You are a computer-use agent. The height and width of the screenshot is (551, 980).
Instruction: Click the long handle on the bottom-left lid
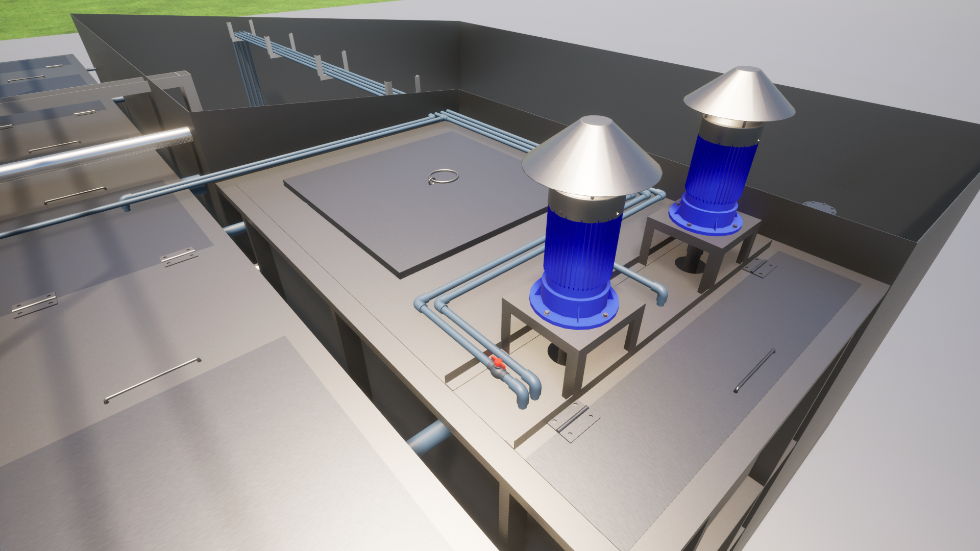point(152,381)
